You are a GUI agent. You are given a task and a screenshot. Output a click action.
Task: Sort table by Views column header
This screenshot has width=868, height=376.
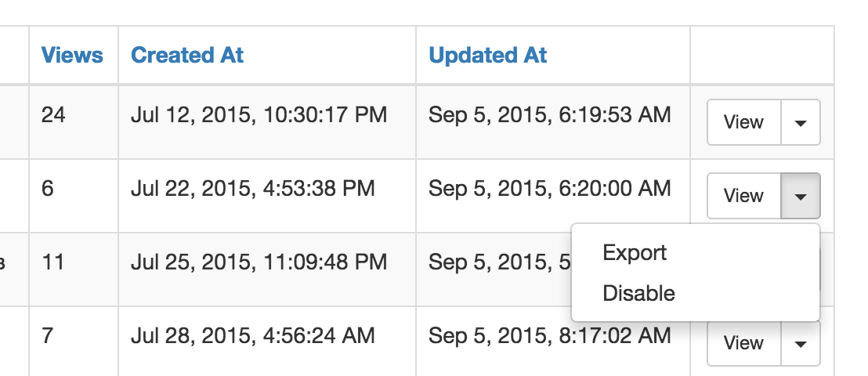pos(72,55)
